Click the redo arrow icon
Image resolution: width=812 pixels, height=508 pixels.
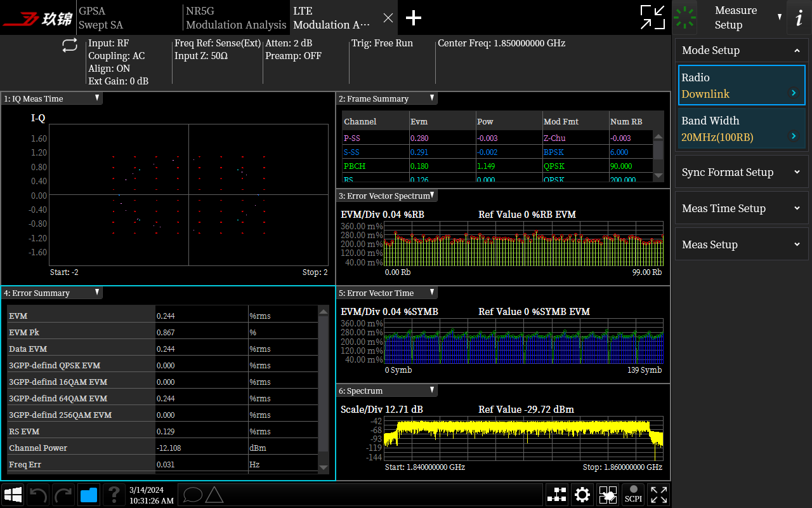[63, 495]
